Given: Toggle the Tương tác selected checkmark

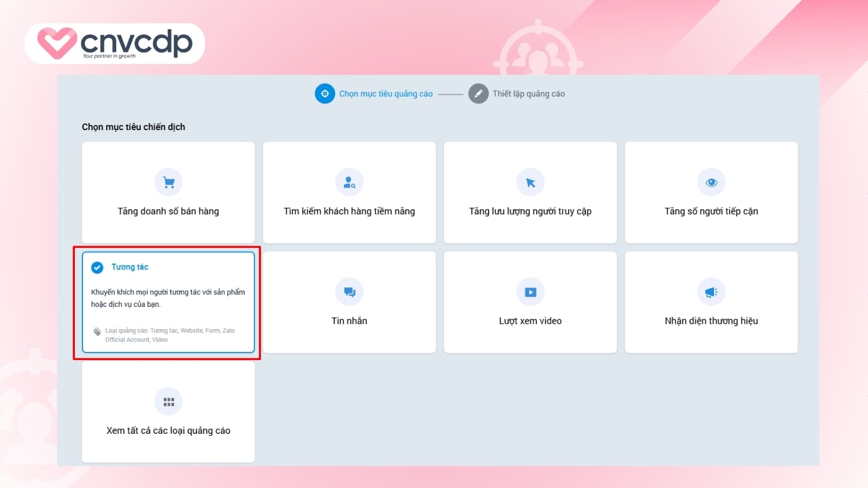Looking at the screenshot, I should click(97, 267).
